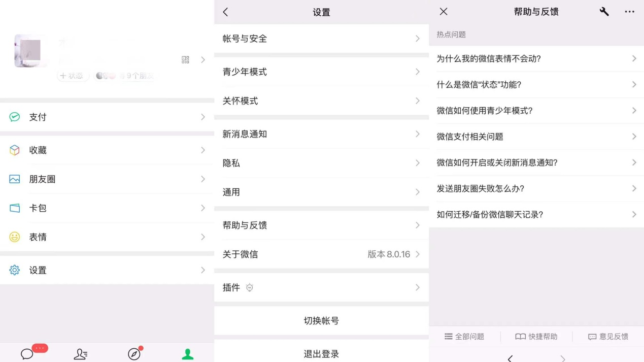Tap the 热点问题 section header
Screen dimensions: 644x362
coord(451,35)
